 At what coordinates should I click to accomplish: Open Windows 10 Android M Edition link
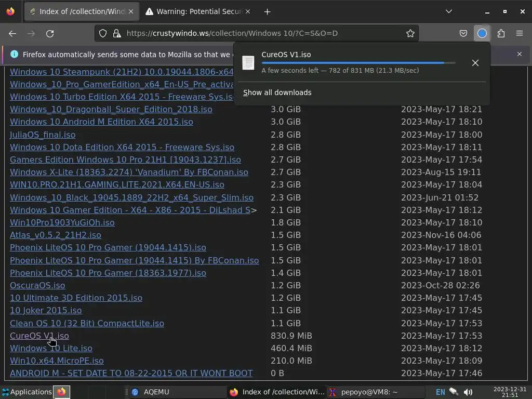[x=101, y=122]
